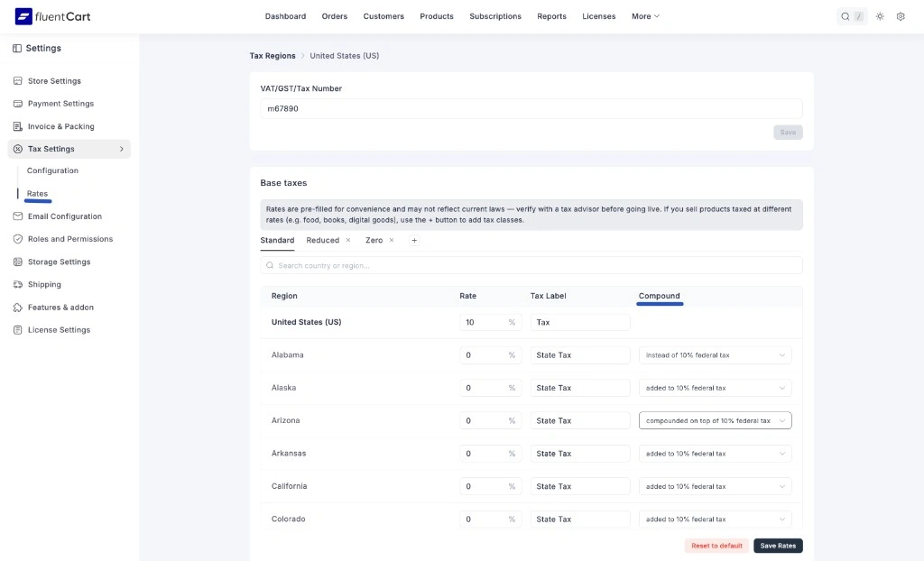The image size is (924, 561).
Task: Click the Storage Settings icon
Action: coord(18,262)
